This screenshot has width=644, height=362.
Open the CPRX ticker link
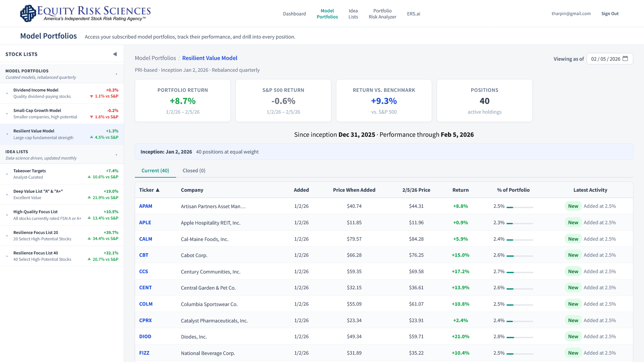(x=145, y=320)
